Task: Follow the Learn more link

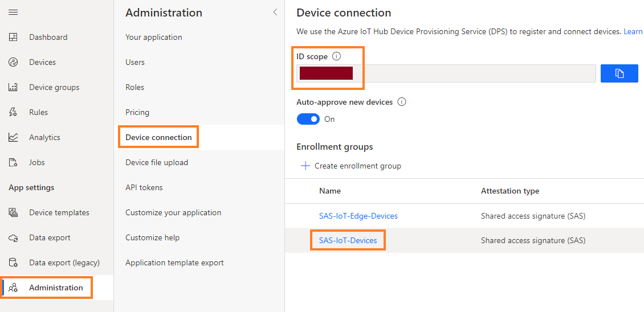Action: coord(633,31)
